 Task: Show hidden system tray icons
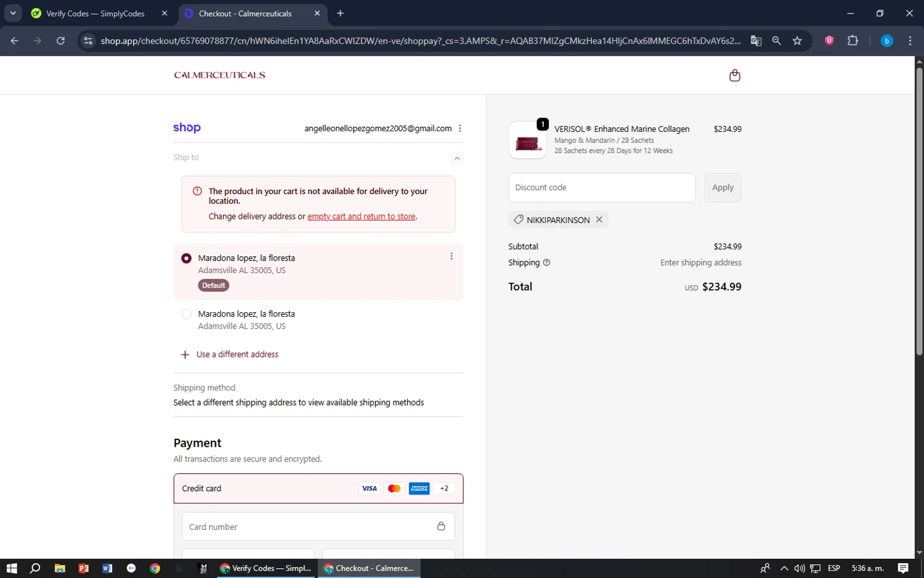click(x=784, y=568)
